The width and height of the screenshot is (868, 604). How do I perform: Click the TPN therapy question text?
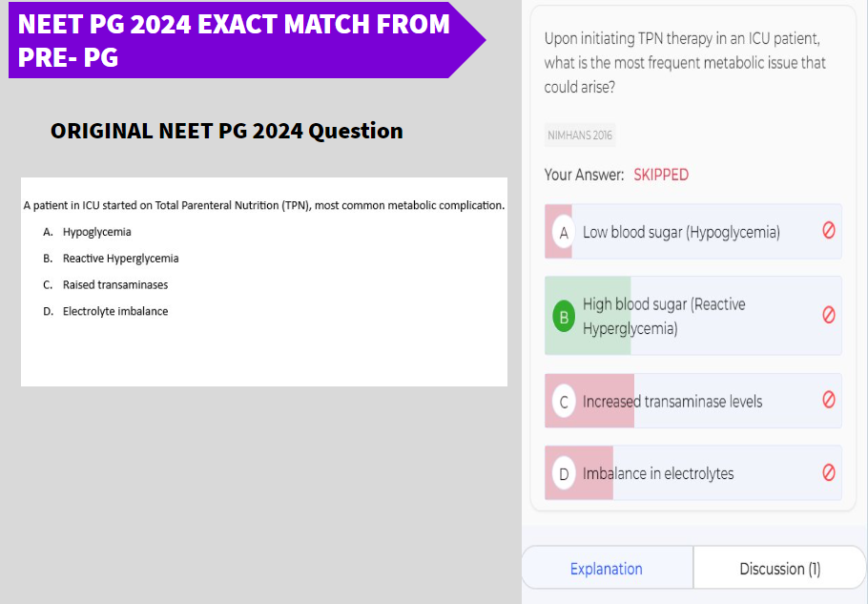pos(685,63)
